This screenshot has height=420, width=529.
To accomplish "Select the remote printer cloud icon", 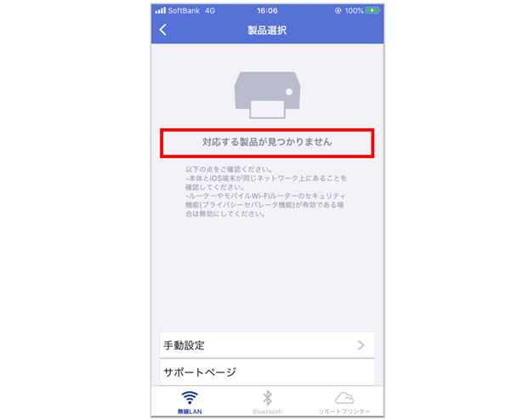I will point(344,398).
